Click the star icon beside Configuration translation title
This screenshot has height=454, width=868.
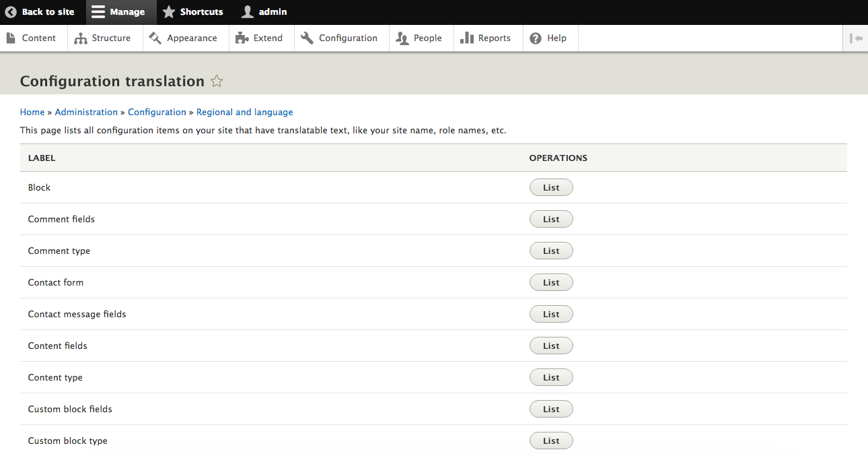tap(217, 82)
